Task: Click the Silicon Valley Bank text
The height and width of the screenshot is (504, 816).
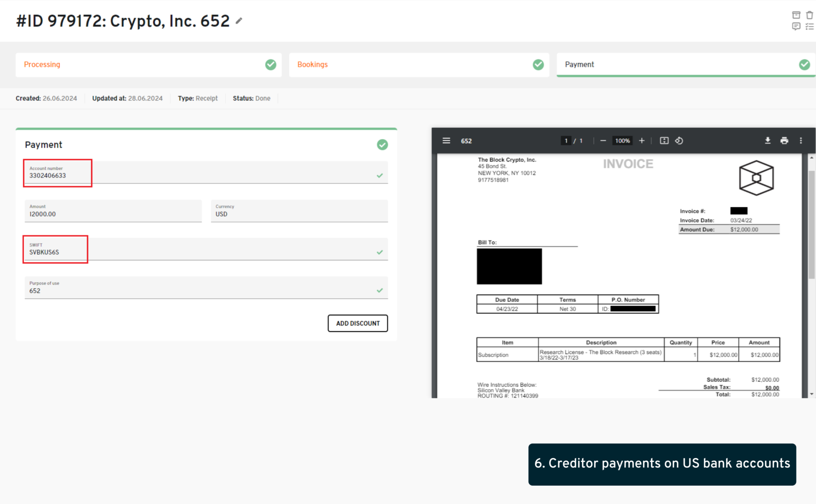Action: [x=501, y=390]
